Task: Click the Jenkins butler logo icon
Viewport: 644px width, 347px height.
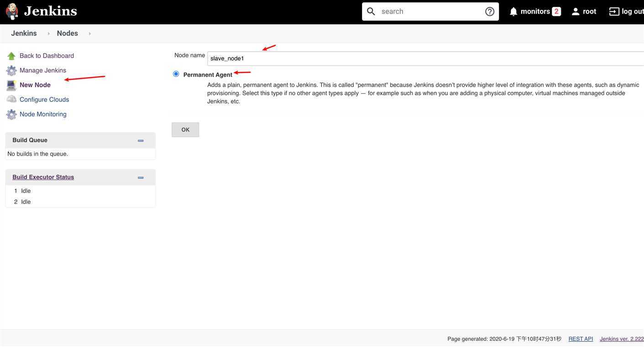Action: click(x=12, y=11)
